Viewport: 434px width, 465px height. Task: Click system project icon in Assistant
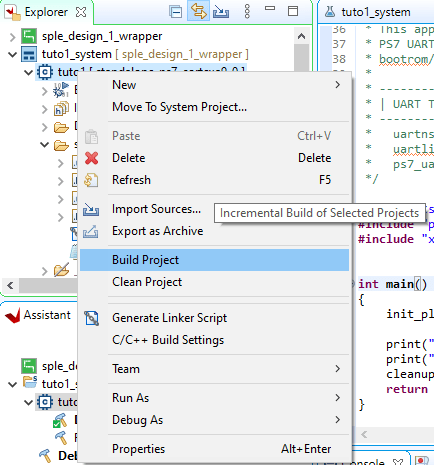(x=30, y=382)
